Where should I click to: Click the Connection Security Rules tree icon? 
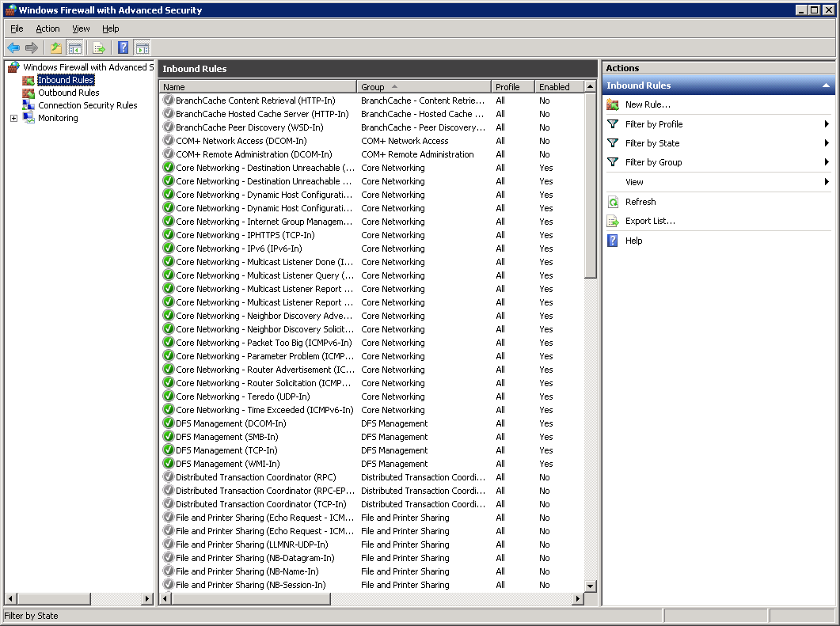(29, 105)
